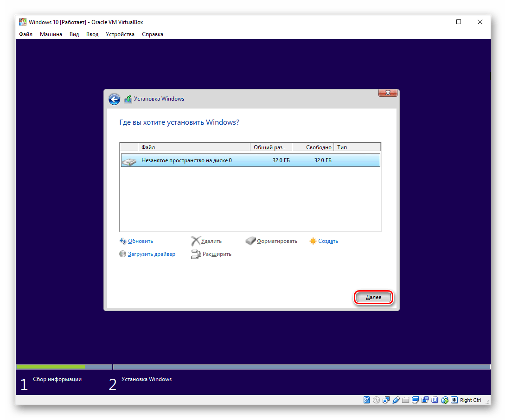This screenshot has width=506, height=420.
Task: Click the Расширить link
Action: pos(217,254)
